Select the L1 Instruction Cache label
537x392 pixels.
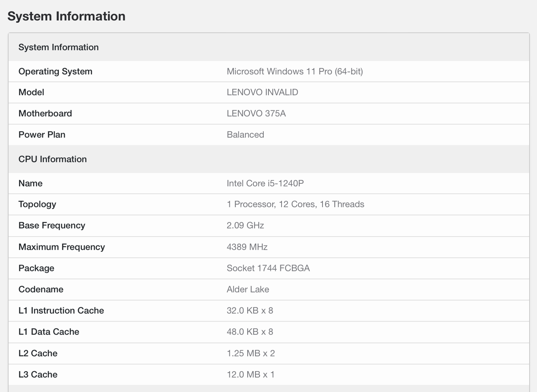click(61, 311)
